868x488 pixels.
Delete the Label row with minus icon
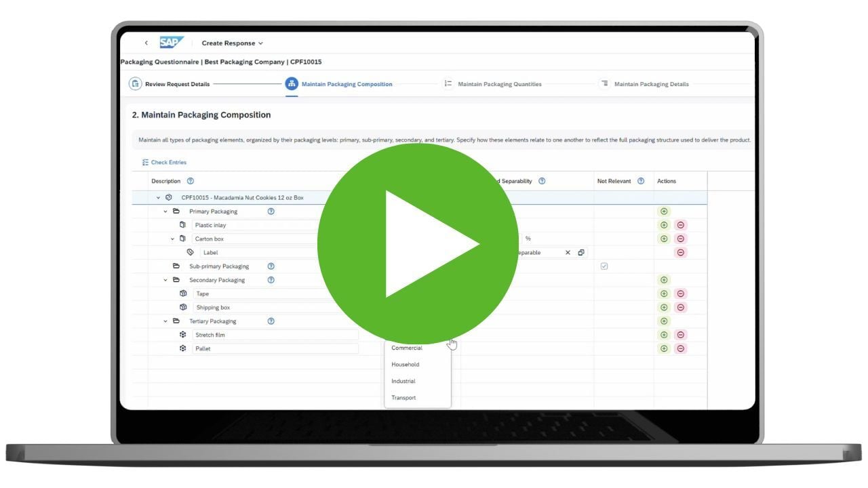[681, 252]
